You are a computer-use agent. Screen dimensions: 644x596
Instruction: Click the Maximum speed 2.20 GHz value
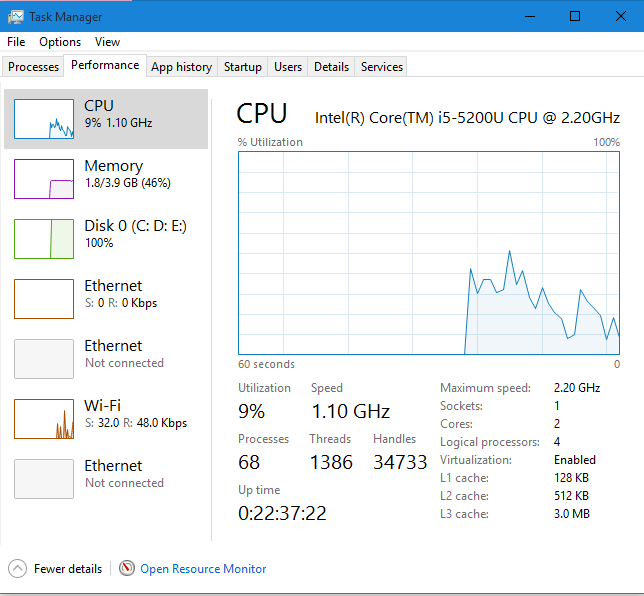coord(577,388)
